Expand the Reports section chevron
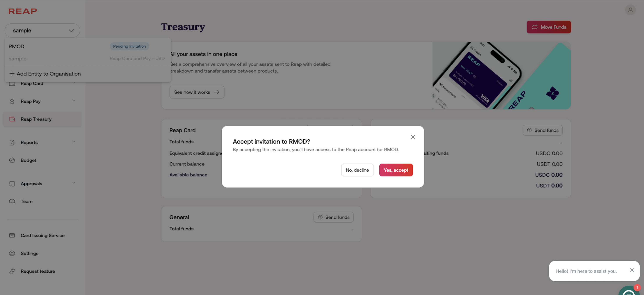The height and width of the screenshot is (295, 644). [x=73, y=142]
